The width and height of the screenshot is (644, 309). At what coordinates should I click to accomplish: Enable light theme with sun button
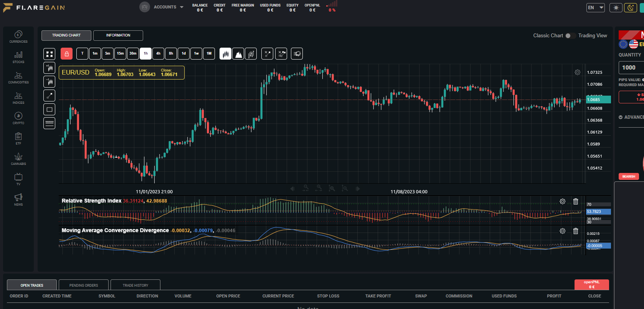click(x=616, y=8)
